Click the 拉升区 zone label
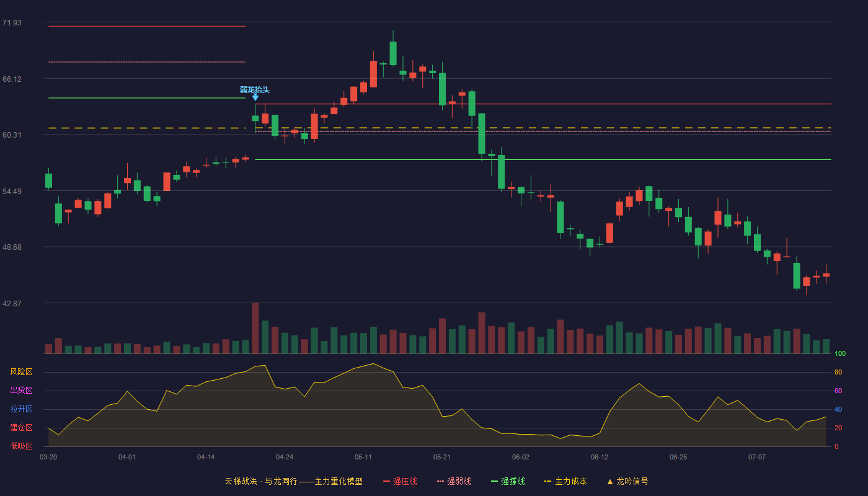868x496 pixels. (x=21, y=409)
